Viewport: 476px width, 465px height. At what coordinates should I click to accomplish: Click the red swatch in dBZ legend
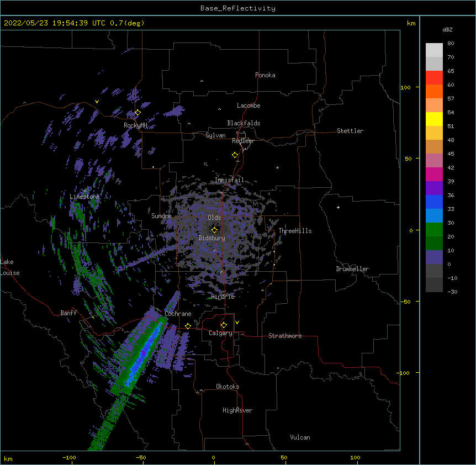click(x=434, y=78)
